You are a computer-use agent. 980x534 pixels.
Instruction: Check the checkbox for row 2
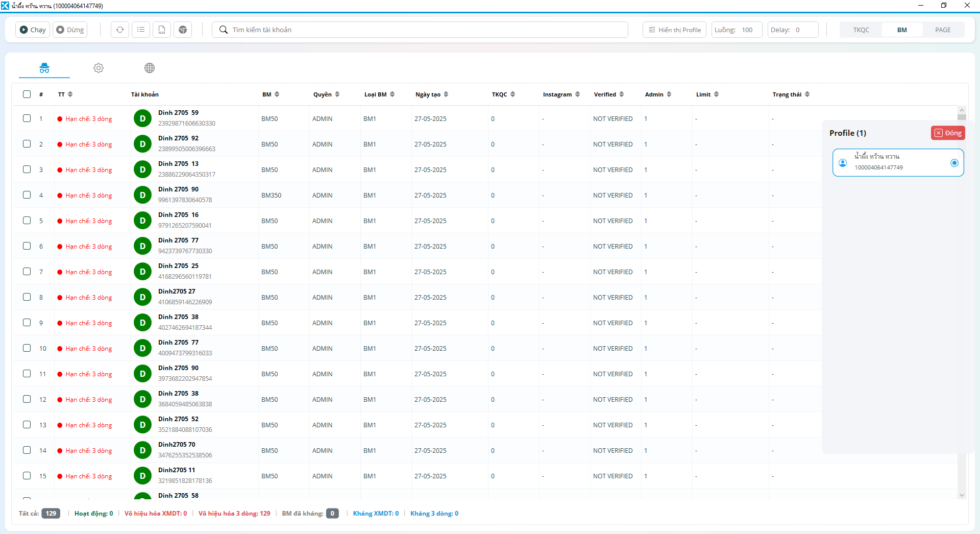(27, 144)
